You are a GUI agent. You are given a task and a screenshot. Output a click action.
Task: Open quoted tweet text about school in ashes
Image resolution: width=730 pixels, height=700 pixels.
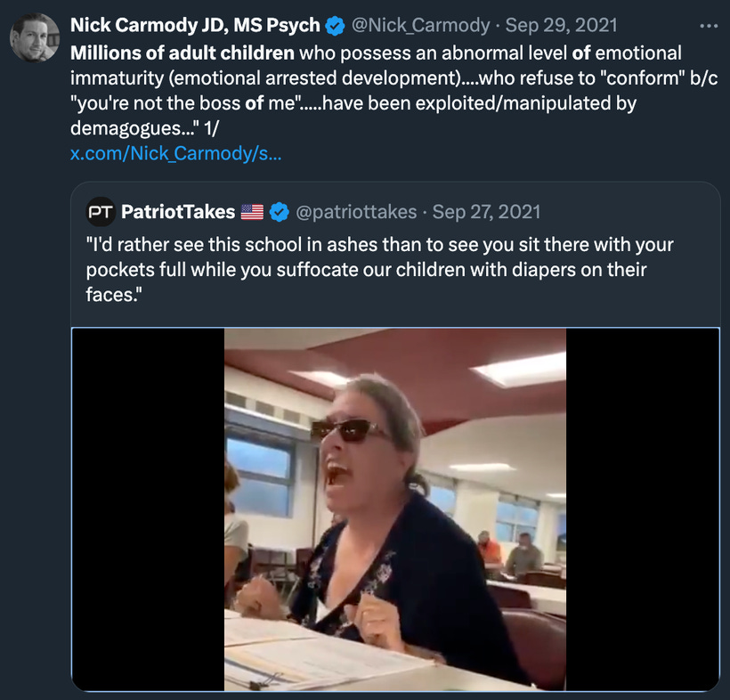379,270
